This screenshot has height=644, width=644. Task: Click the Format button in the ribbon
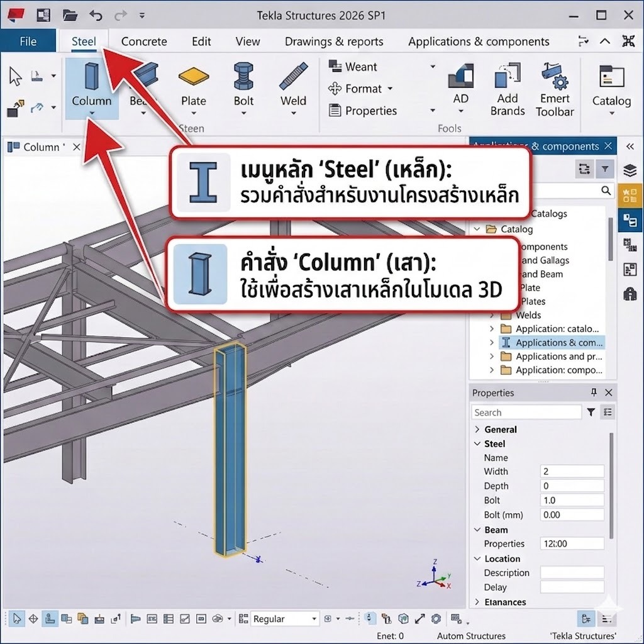(356, 88)
